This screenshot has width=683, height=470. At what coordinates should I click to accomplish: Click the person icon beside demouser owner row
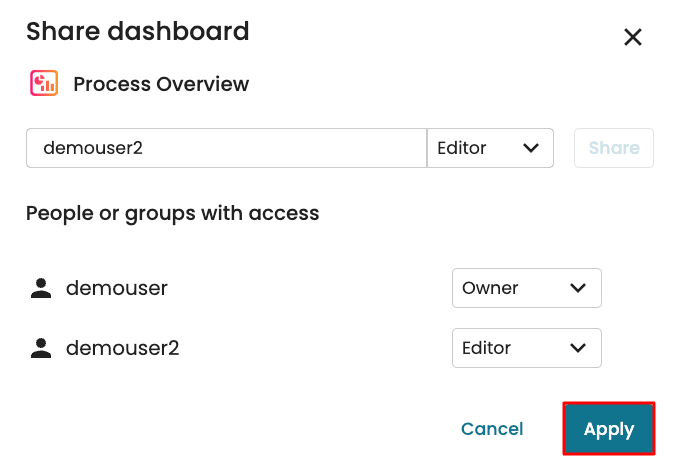(40, 289)
